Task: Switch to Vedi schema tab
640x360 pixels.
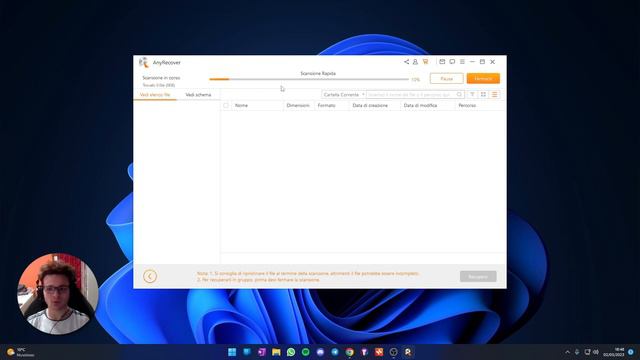Action: (198, 95)
